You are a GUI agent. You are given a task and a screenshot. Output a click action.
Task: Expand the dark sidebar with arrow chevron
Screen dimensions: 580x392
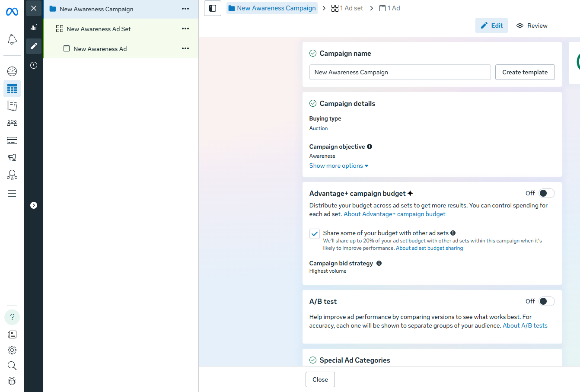[33, 205]
